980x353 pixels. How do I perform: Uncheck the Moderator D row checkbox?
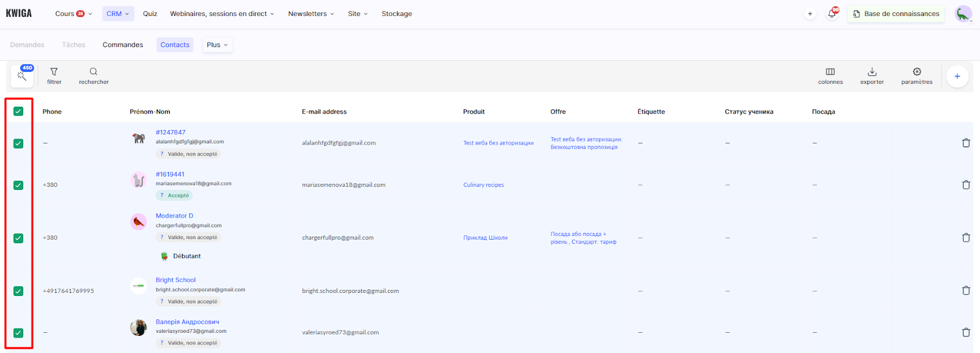click(x=18, y=238)
